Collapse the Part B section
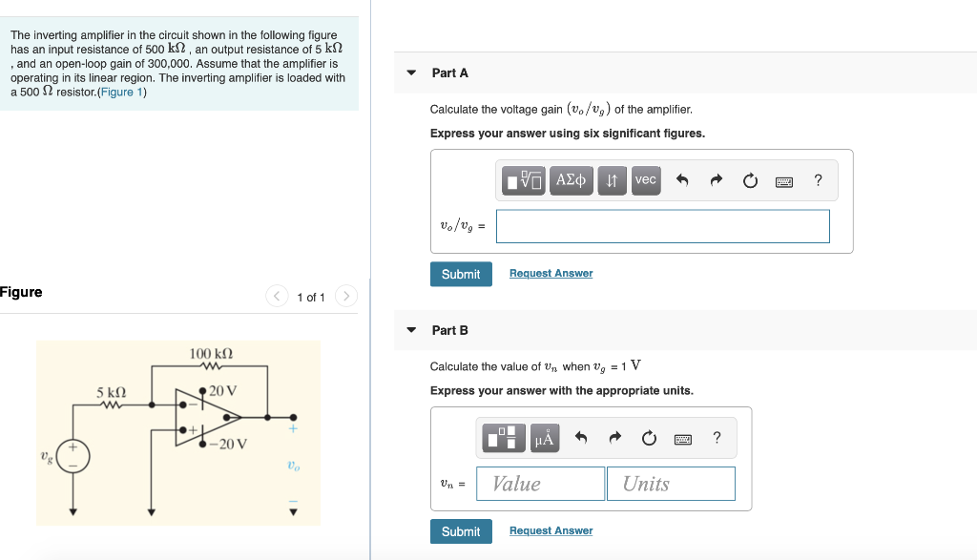This screenshot has width=977, height=560. point(410,330)
